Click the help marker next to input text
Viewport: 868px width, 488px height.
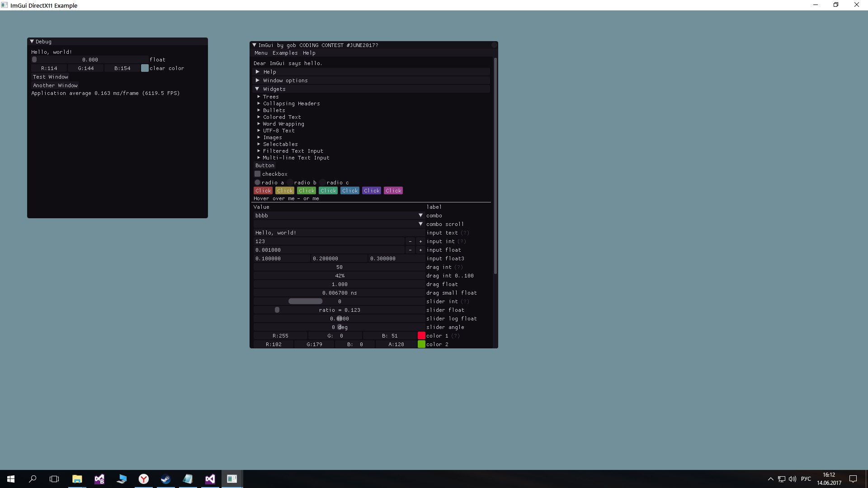pos(465,233)
